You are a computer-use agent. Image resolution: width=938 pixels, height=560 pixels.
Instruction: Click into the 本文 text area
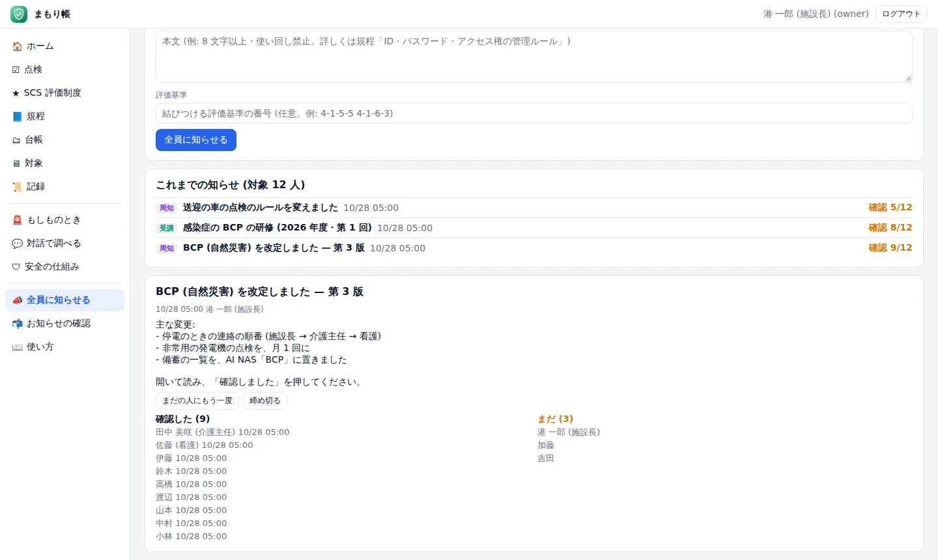534,56
